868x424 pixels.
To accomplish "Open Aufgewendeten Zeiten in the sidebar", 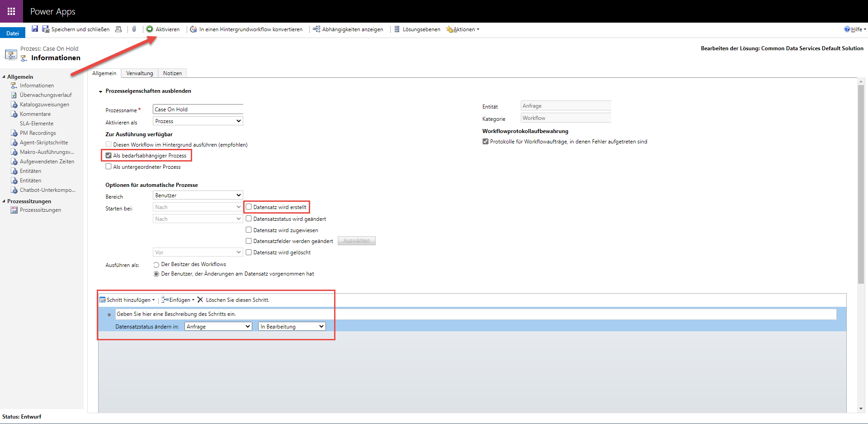I will (x=47, y=162).
